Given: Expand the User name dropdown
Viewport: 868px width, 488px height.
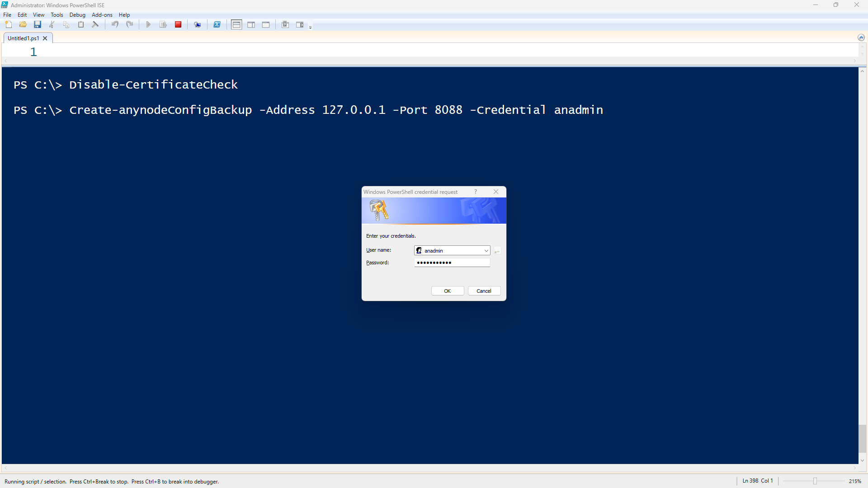Looking at the screenshot, I should click(x=486, y=250).
